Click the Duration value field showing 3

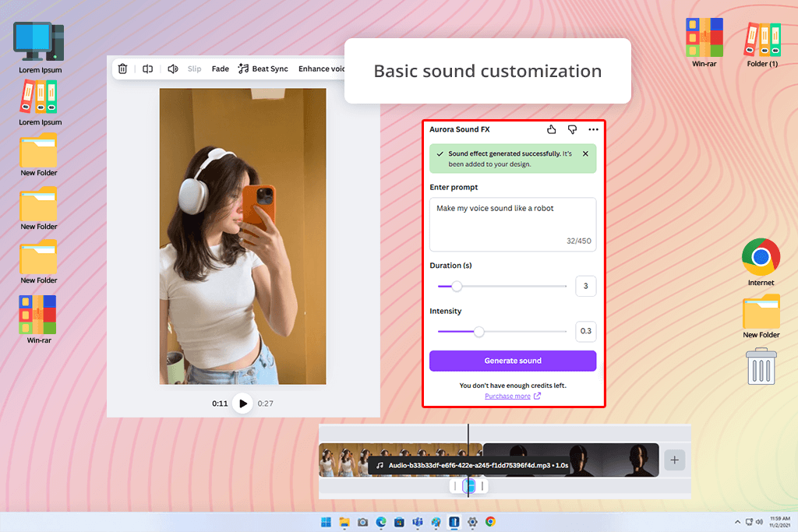[586, 286]
